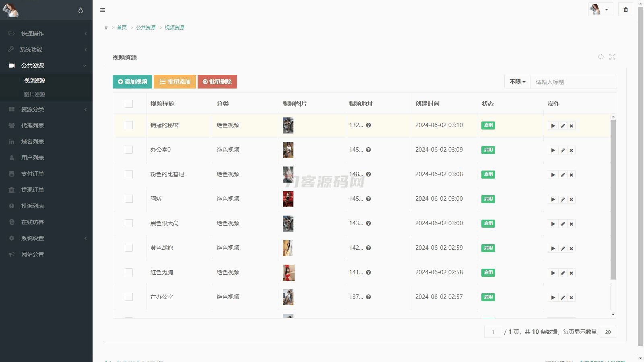Check the box for 黑色恨天高 row
Viewport: 644px width, 362px height.
129,223
